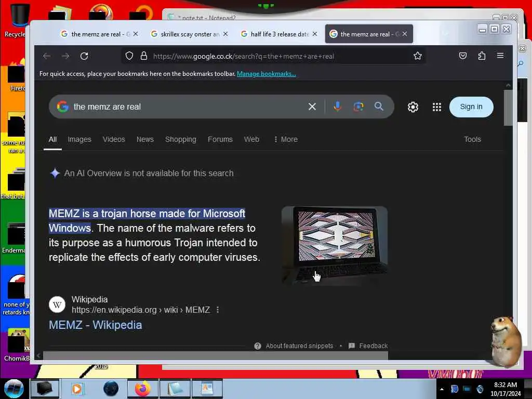The width and height of the screenshot is (532, 399).
Task: Click the horizontal scrollbar at page bottom
Action: (x=216, y=355)
